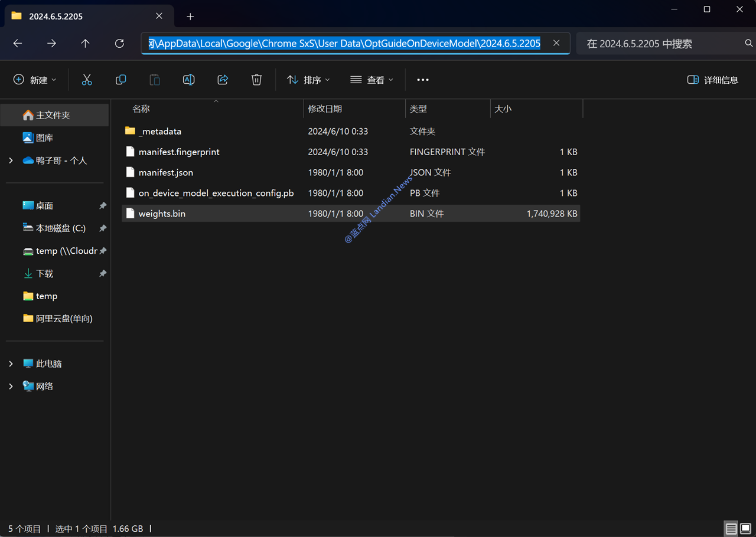Expand the 此电脑 tree node
Image resolution: width=756 pixels, height=537 pixels.
[x=11, y=364]
